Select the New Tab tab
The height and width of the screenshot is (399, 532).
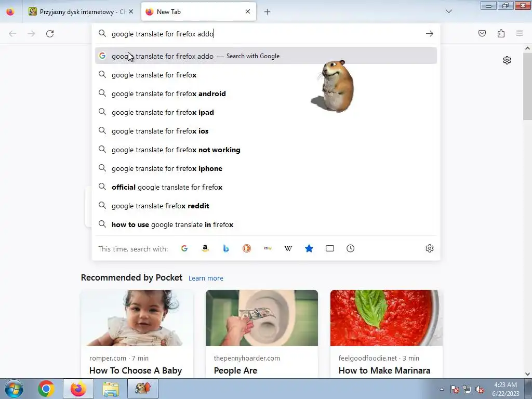click(198, 12)
